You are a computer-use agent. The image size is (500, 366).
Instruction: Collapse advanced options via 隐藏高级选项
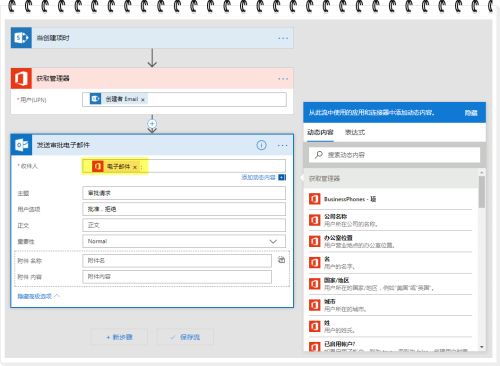click(38, 296)
